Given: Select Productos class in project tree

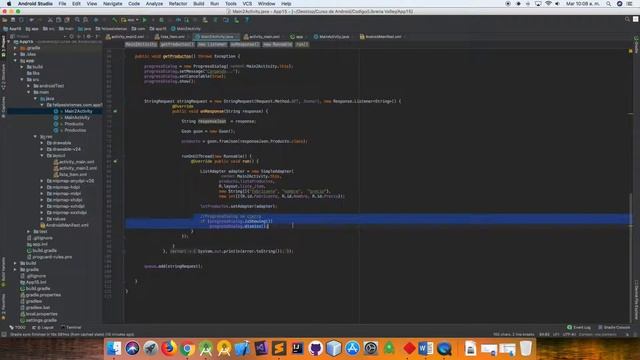Looking at the screenshot, I should coord(75,130).
